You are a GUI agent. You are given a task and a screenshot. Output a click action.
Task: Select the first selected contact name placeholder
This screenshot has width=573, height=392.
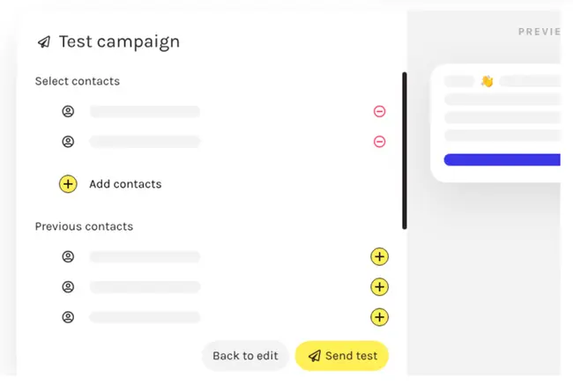coord(145,111)
